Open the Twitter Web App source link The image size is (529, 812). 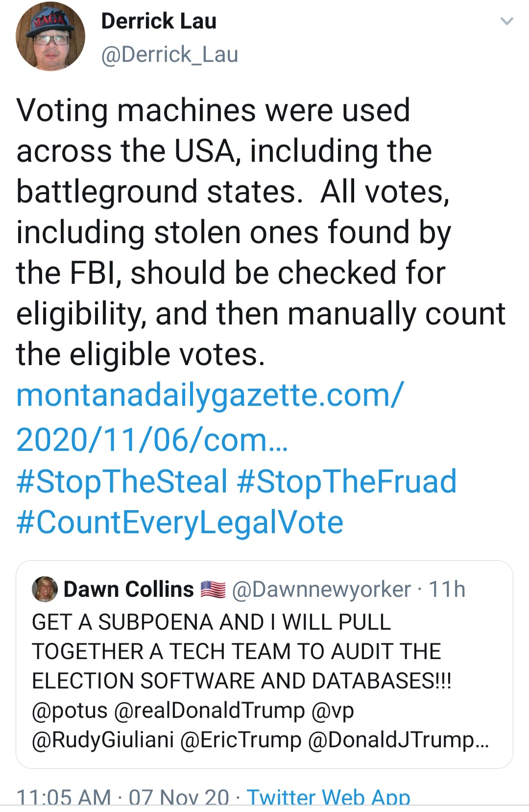click(328, 797)
